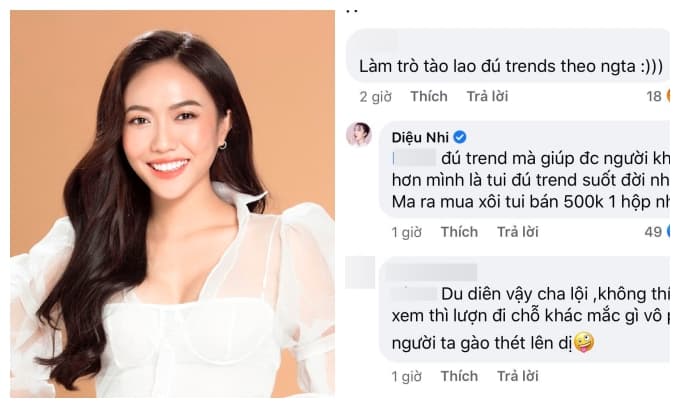Like the 'Làm trò tào lao' comment
The height and width of the screenshot is (408, 680).
click(x=429, y=96)
